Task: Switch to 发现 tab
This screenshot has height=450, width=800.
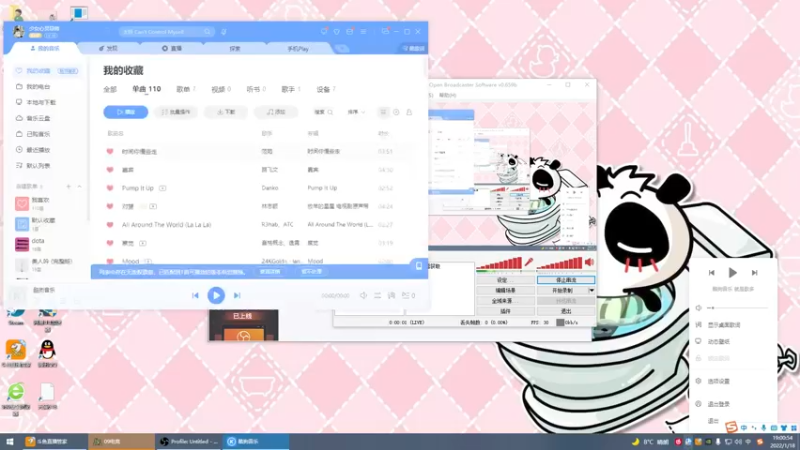Action: tap(108, 48)
